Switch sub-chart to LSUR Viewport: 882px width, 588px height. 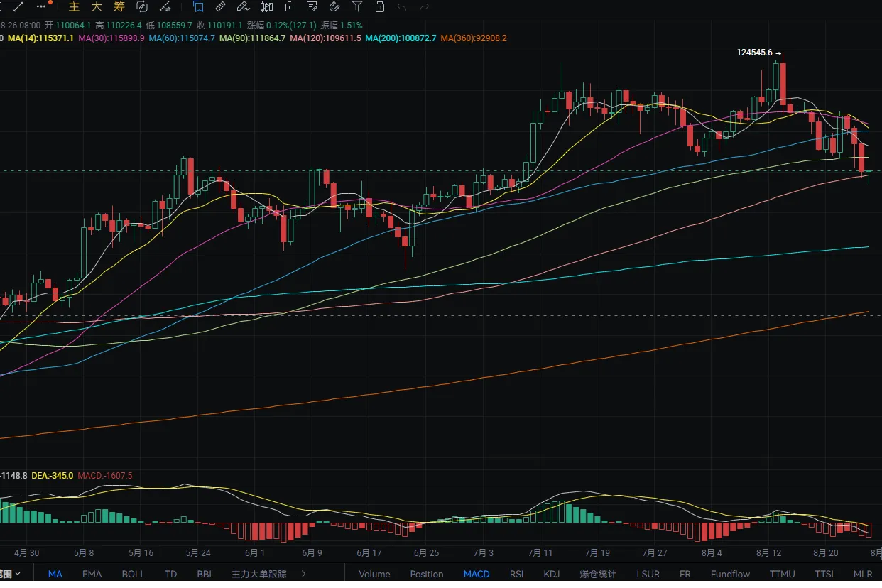[x=648, y=574]
